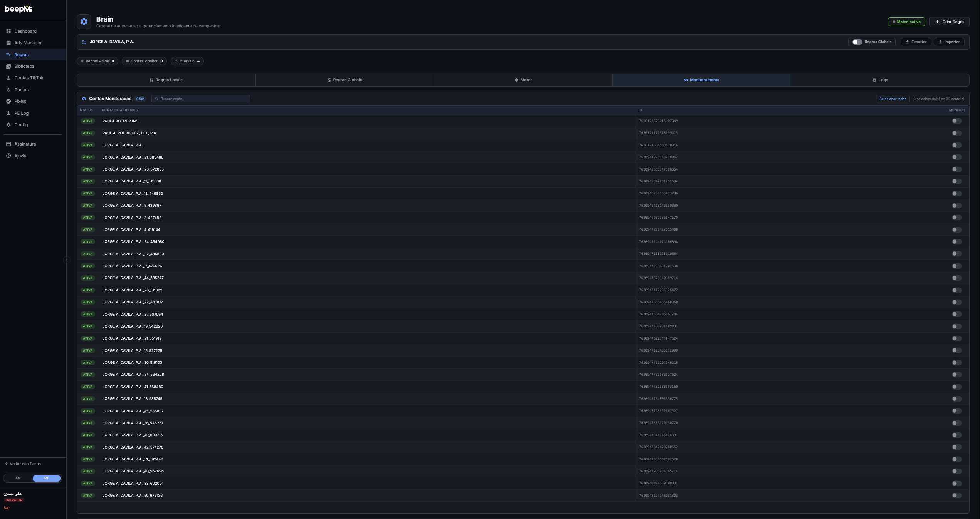Click the MONITOR column header

[956, 110]
